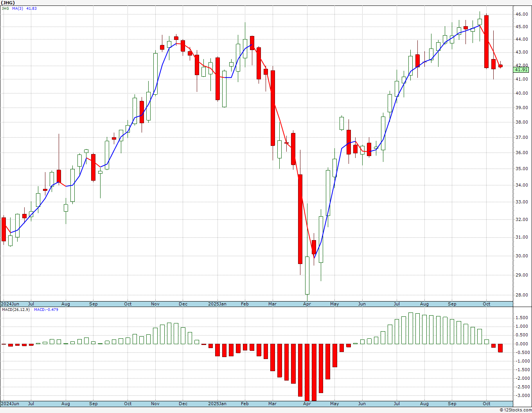Click 2024Jun on the MACD panel time axis

10,404
